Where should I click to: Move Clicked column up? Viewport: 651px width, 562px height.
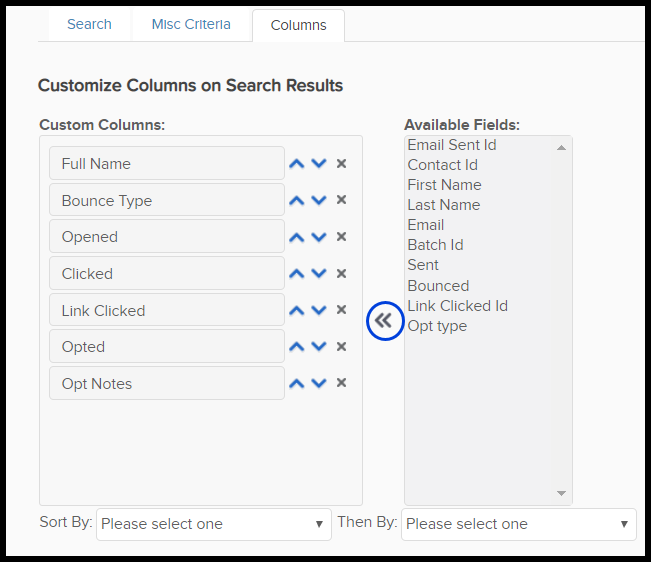296,274
